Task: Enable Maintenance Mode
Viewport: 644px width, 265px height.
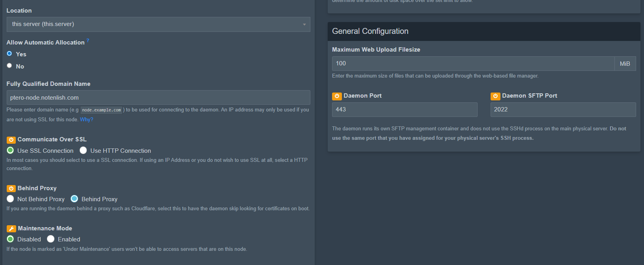Action: 50,239
